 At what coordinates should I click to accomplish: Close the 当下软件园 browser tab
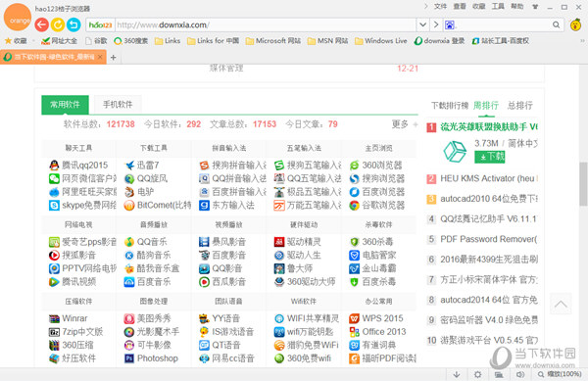tap(100, 57)
